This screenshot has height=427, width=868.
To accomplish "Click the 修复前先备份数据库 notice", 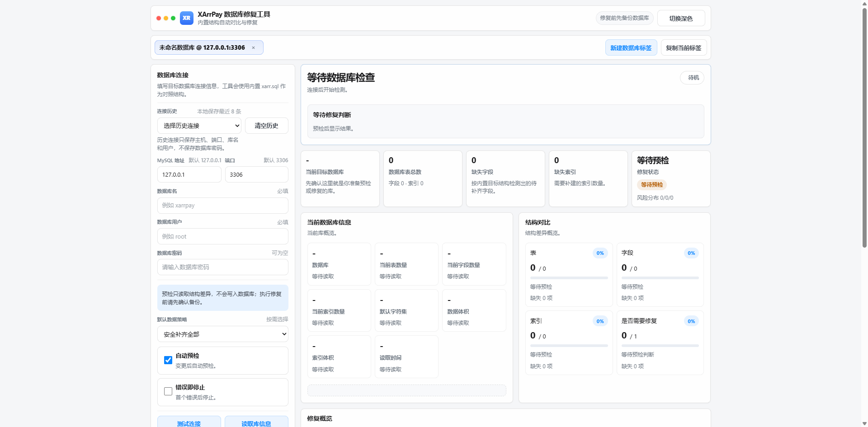I will click(x=624, y=18).
